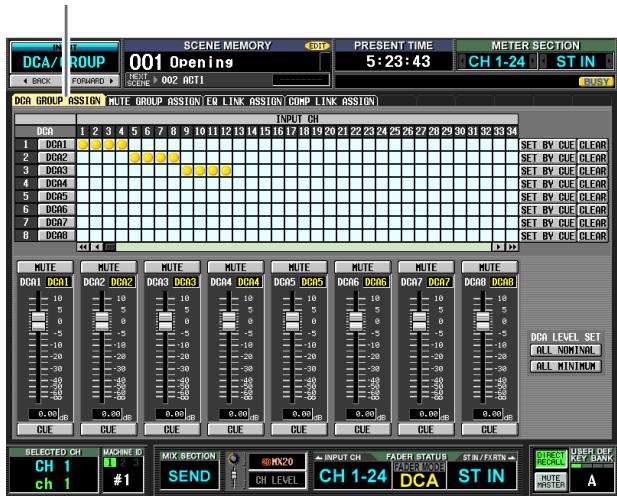Switch to MUTE GROUP ASSIGN tab
The image size is (617, 496).
(154, 101)
